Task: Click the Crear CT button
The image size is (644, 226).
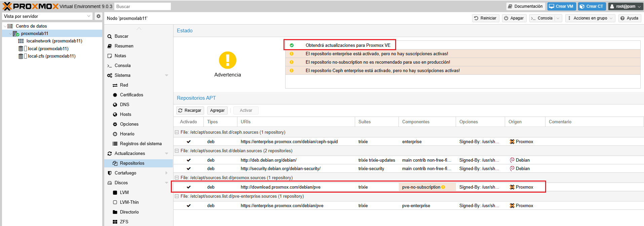Action: tap(592, 6)
